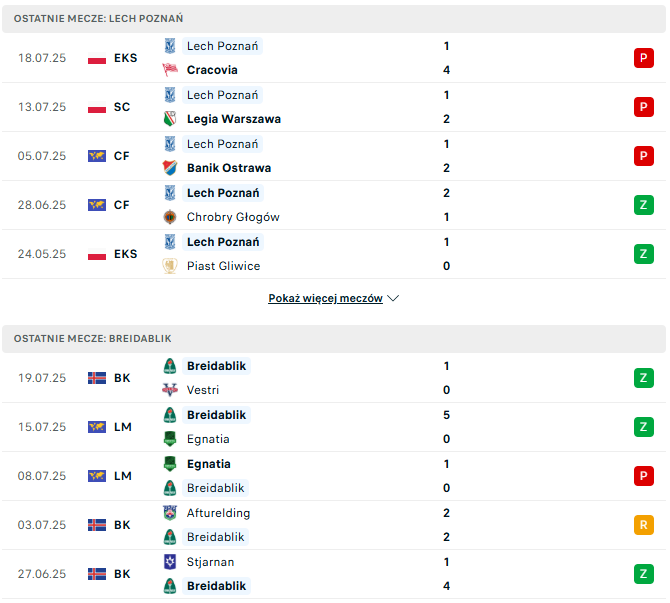
Task: Click the Cracovia club crest icon
Action: [170, 70]
